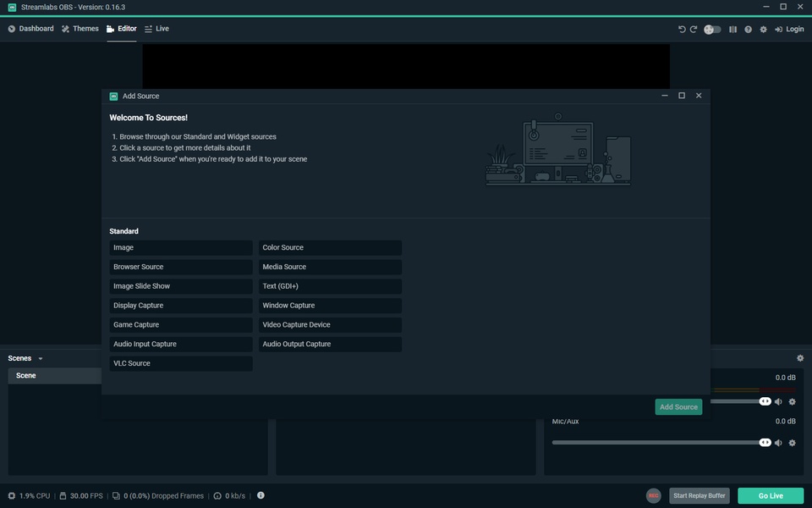The height and width of the screenshot is (508, 812).
Task: Click the green Add Source button
Action: [678, 407]
